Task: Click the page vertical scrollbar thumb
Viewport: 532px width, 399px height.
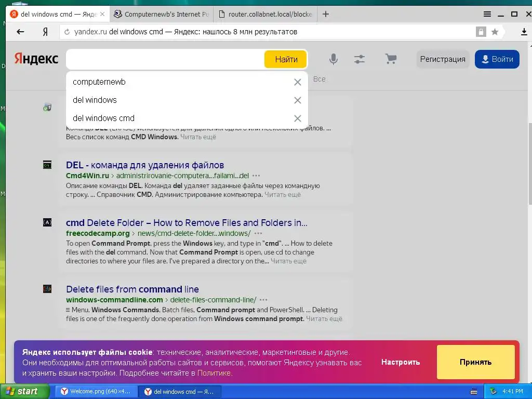Action: point(529,163)
